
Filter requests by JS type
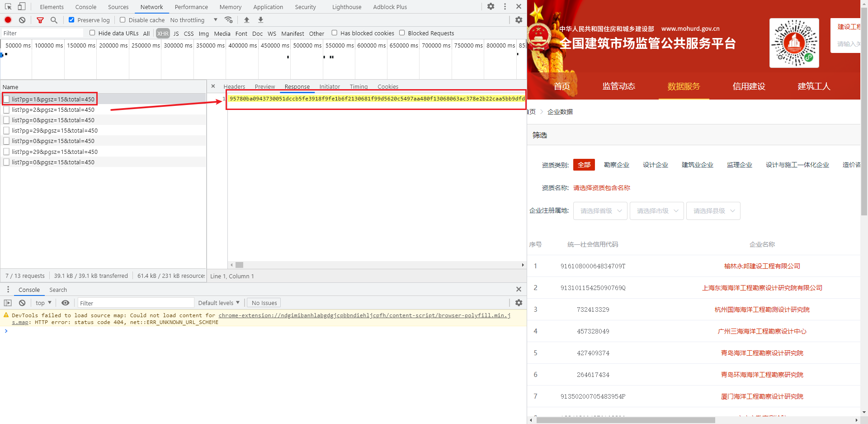(176, 33)
